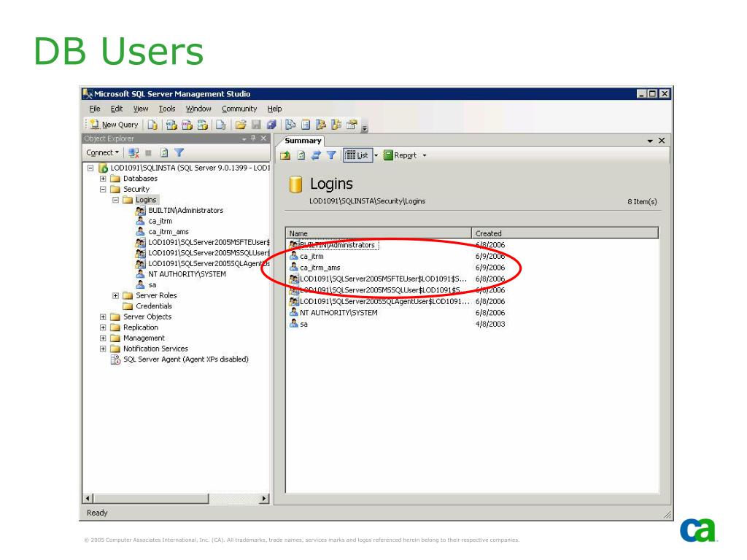
Task: Toggle the List view button
Action: [x=357, y=155]
